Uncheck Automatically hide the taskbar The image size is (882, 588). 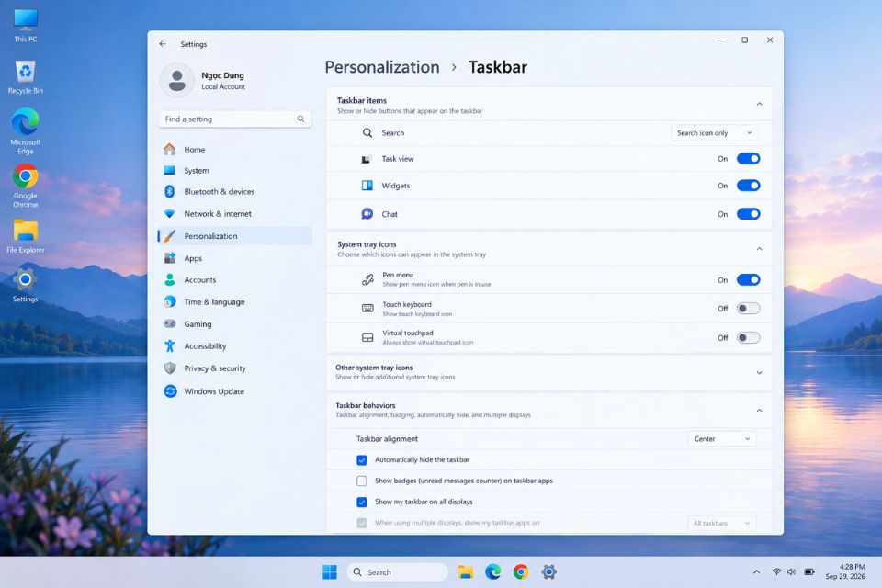point(362,459)
